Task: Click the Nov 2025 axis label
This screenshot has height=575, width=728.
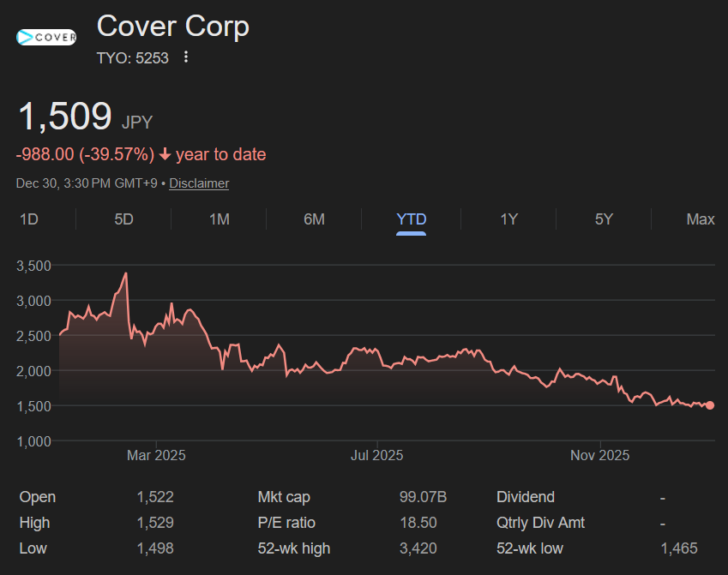Action: pyautogui.click(x=600, y=455)
